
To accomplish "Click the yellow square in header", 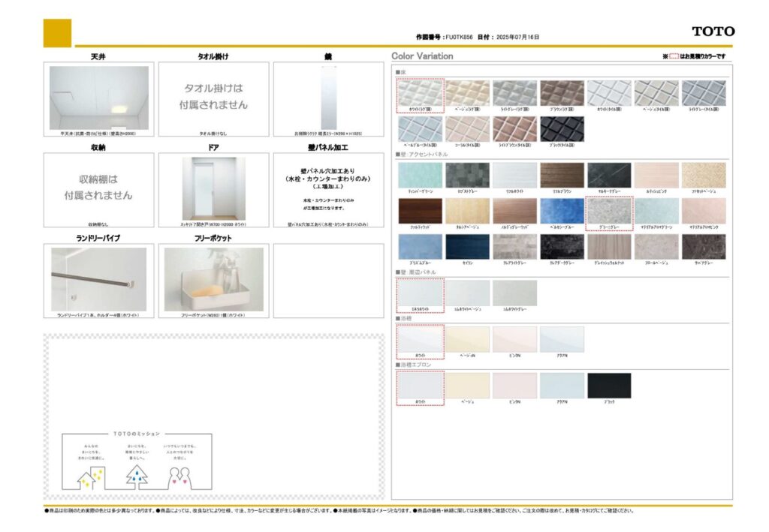I will tap(58, 33).
